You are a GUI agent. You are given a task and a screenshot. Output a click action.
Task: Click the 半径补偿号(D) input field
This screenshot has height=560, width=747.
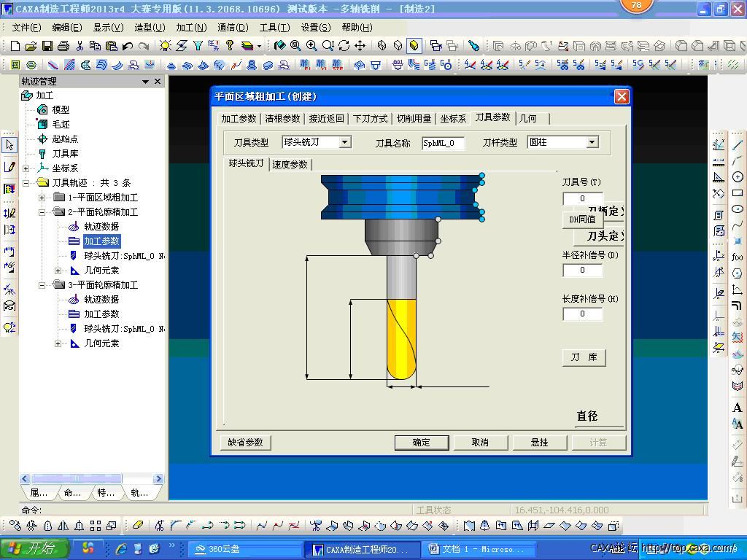coord(582,270)
